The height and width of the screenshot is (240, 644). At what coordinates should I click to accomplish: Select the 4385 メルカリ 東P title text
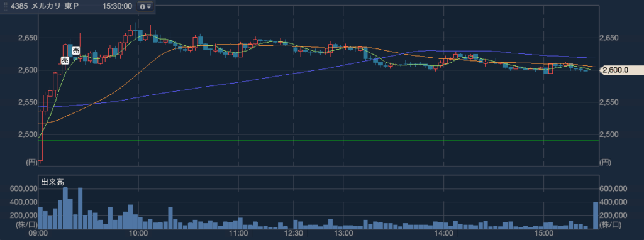45,6
